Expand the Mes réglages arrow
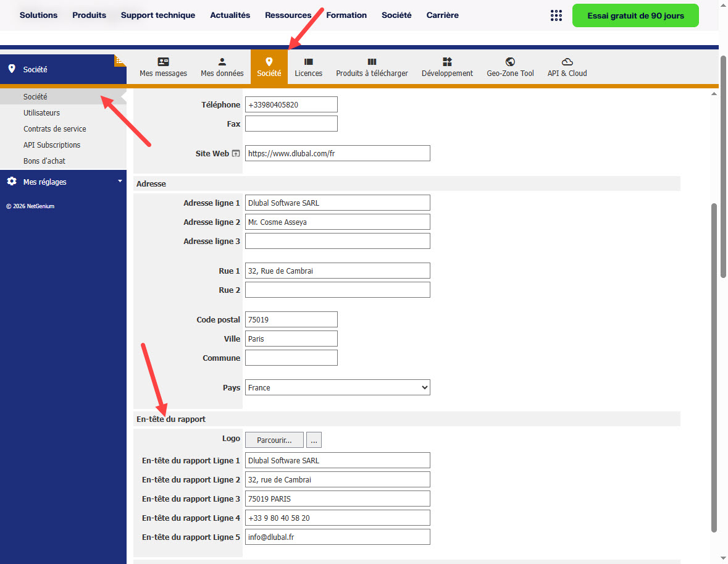 (120, 181)
